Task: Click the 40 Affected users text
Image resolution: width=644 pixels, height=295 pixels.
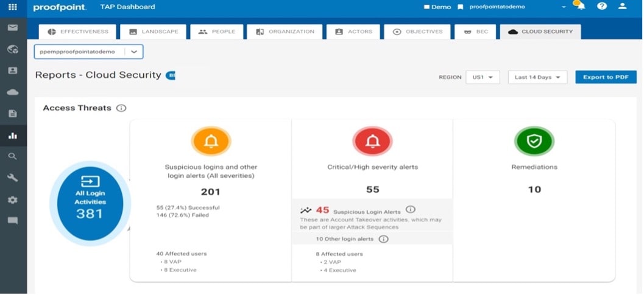Action: 181,254
